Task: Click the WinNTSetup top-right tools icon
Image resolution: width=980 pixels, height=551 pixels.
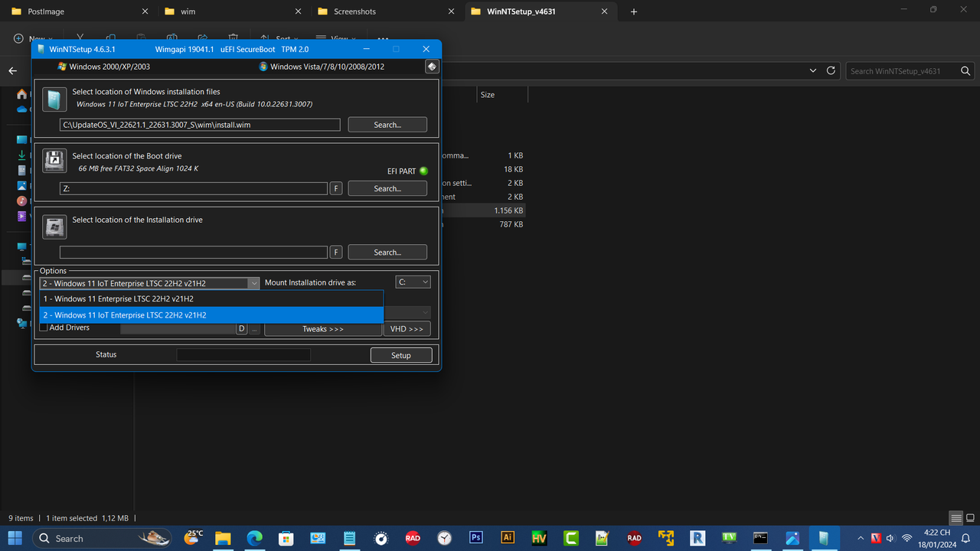Action: [432, 67]
